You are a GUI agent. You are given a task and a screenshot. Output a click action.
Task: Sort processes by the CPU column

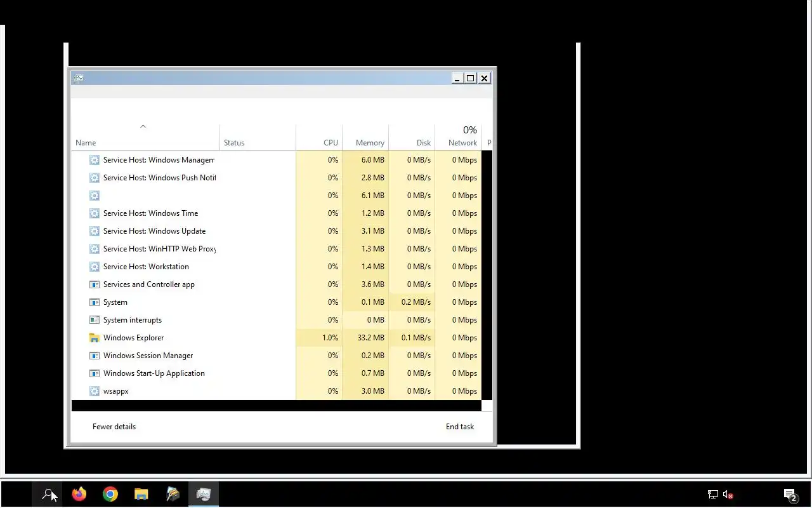[331, 143]
